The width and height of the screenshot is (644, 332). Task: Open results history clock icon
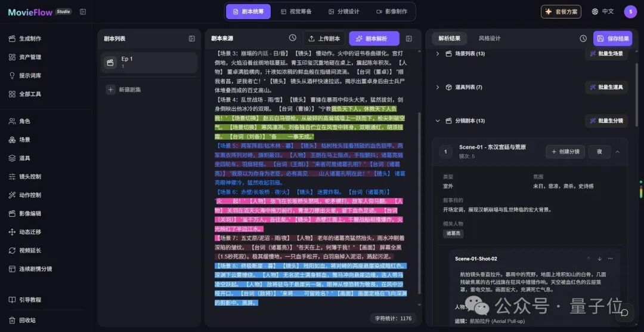pos(583,39)
